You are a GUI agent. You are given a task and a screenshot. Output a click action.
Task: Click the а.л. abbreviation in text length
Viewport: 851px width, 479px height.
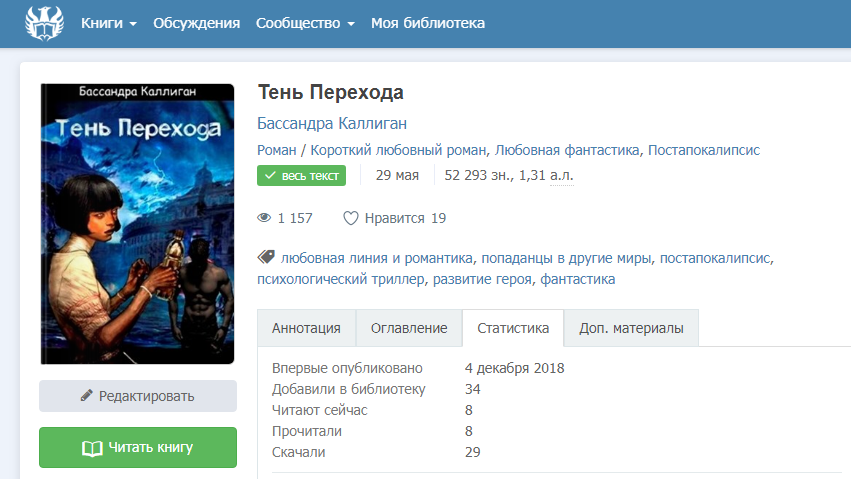(561, 176)
